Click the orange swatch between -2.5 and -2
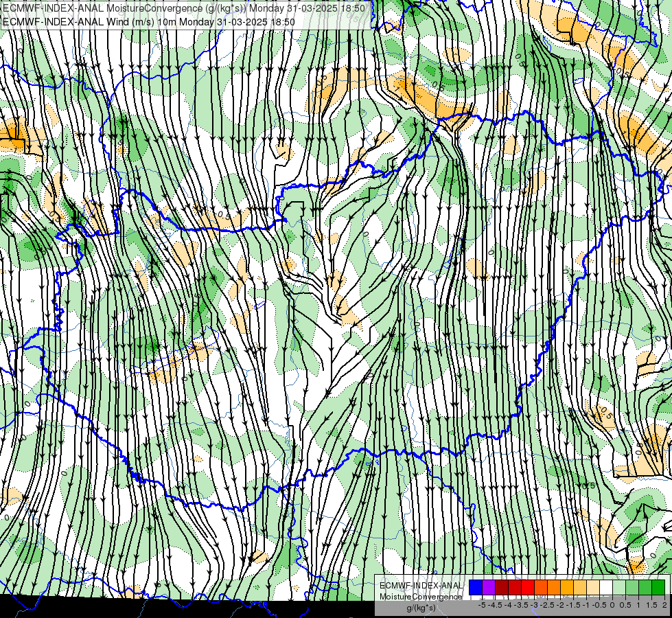The width and height of the screenshot is (672, 618). point(554,588)
